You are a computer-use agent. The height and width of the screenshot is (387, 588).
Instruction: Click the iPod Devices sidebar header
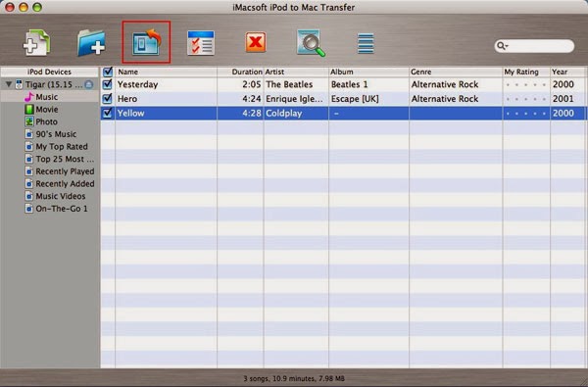[50, 72]
